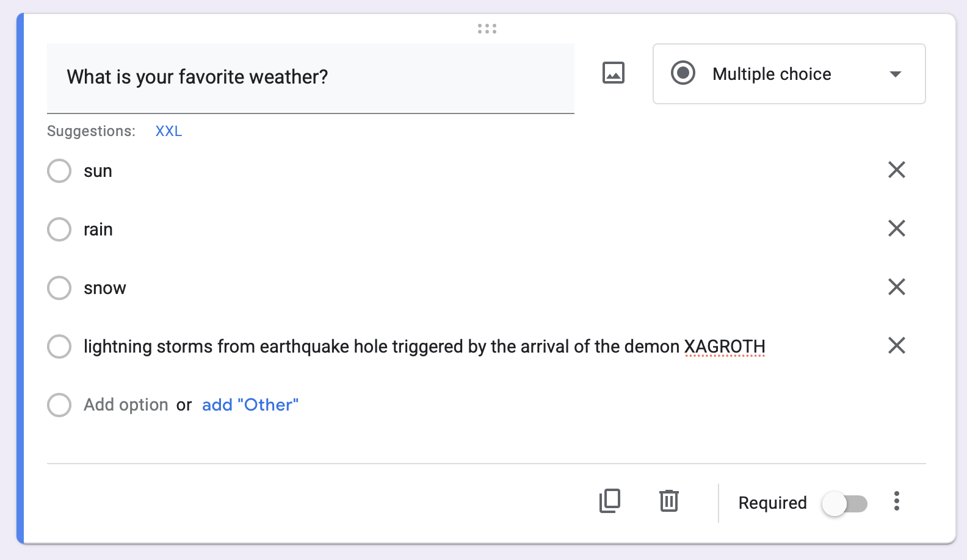The width and height of the screenshot is (967, 560).
Task: Click the add image icon beside the question
Action: pyautogui.click(x=613, y=73)
